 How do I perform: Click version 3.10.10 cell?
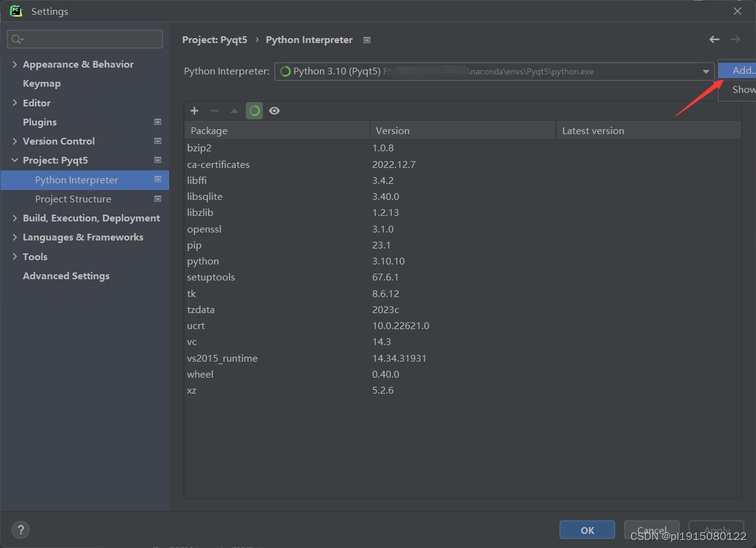click(x=388, y=261)
